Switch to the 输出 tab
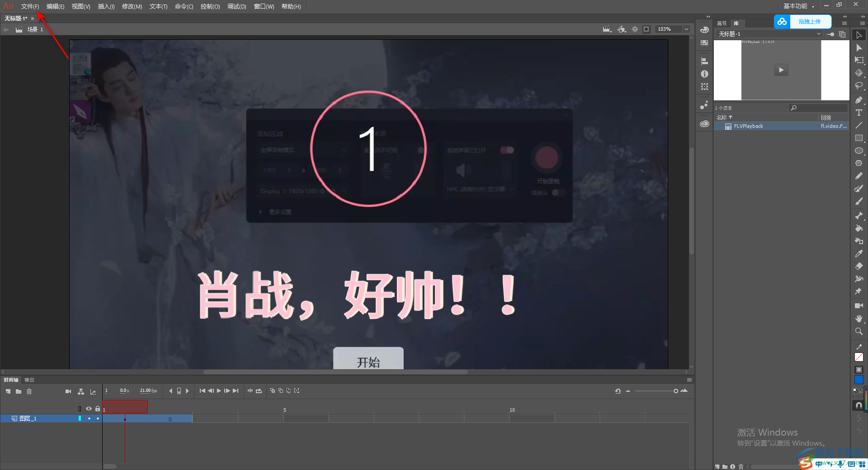868x470 pixels. click(x=29, y=380)
